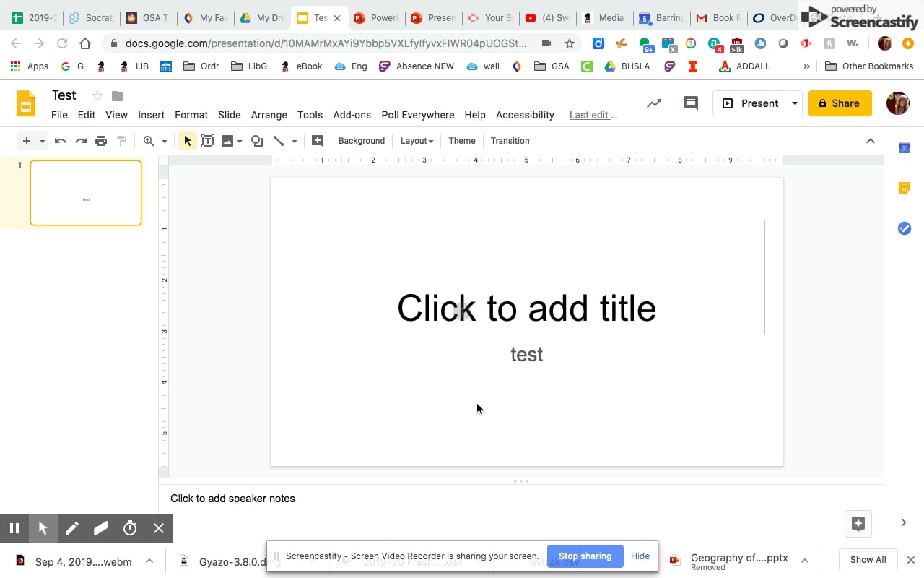Select the Line tool

tap(278, 141)
